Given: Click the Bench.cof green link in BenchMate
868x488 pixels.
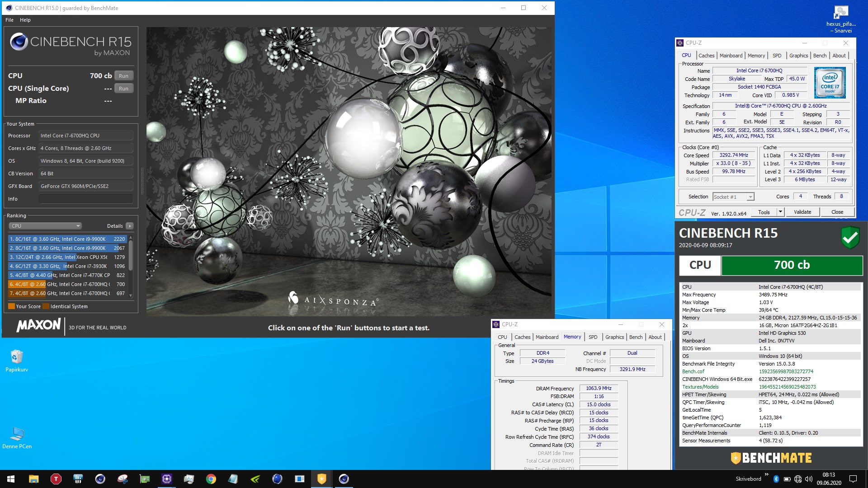Looking at the screenshot, I should (693, 371).
